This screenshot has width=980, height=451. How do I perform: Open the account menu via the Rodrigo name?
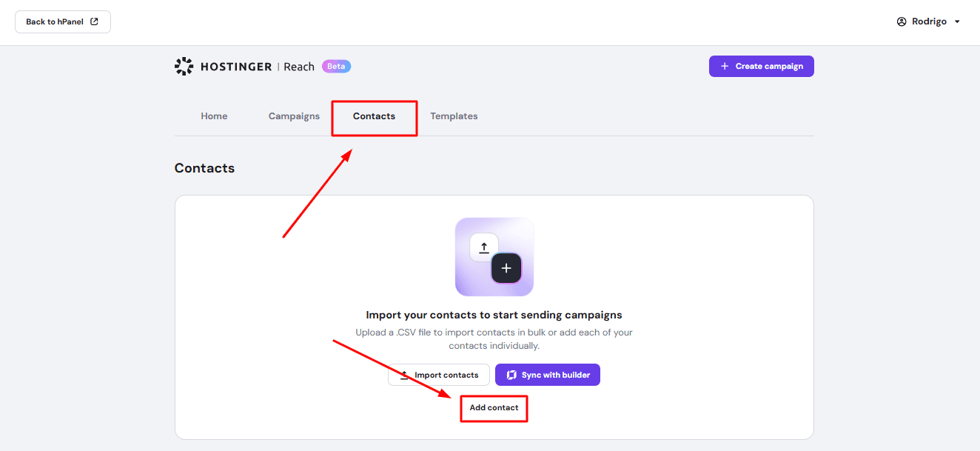click(x=929, y=21)
